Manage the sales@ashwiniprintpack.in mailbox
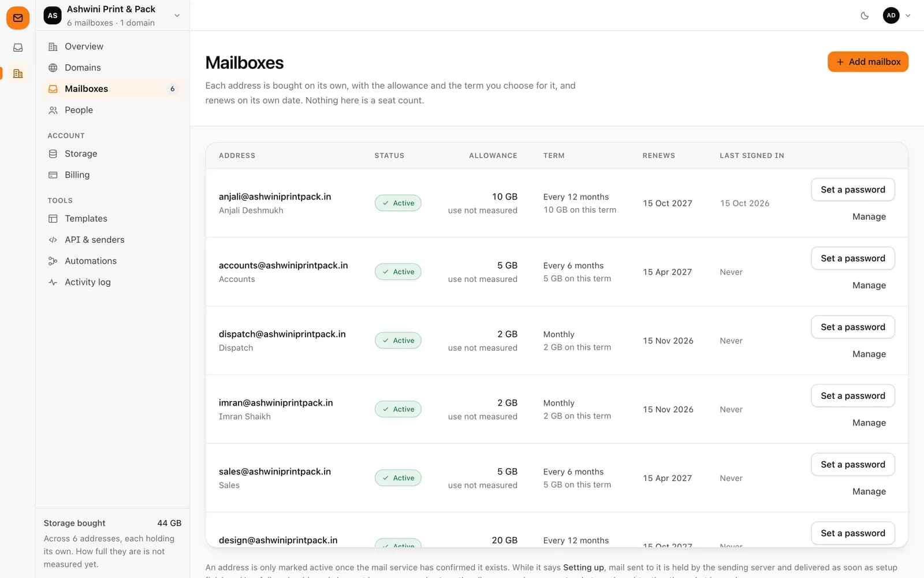This screenshot has width=924, height=578. [x=869, y=492]
